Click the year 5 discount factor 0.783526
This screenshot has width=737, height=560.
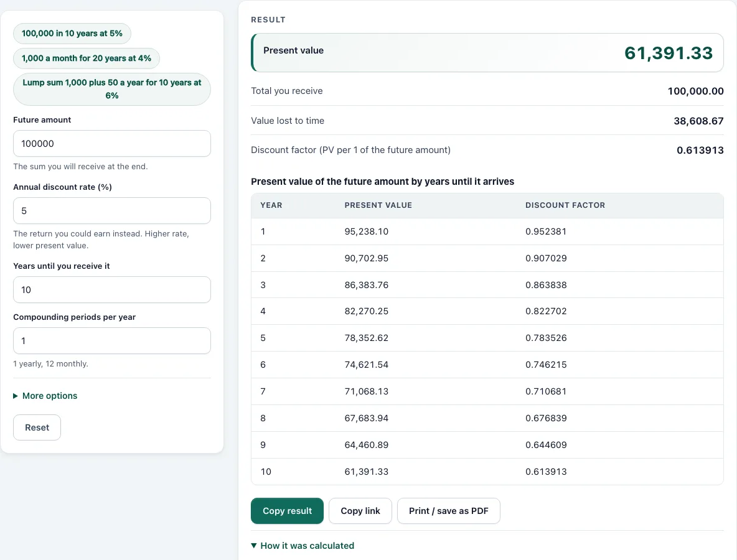pyautogui.click(x=546, y=338)
